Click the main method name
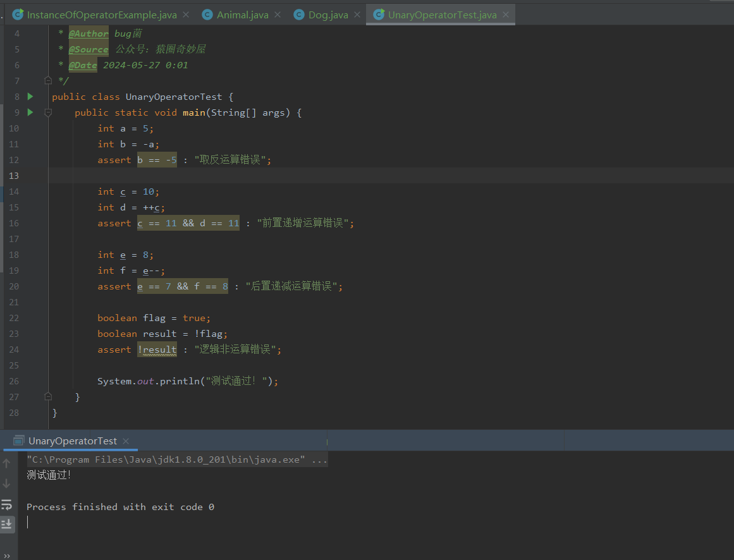The image size is (734, 560). coord(194,113)
